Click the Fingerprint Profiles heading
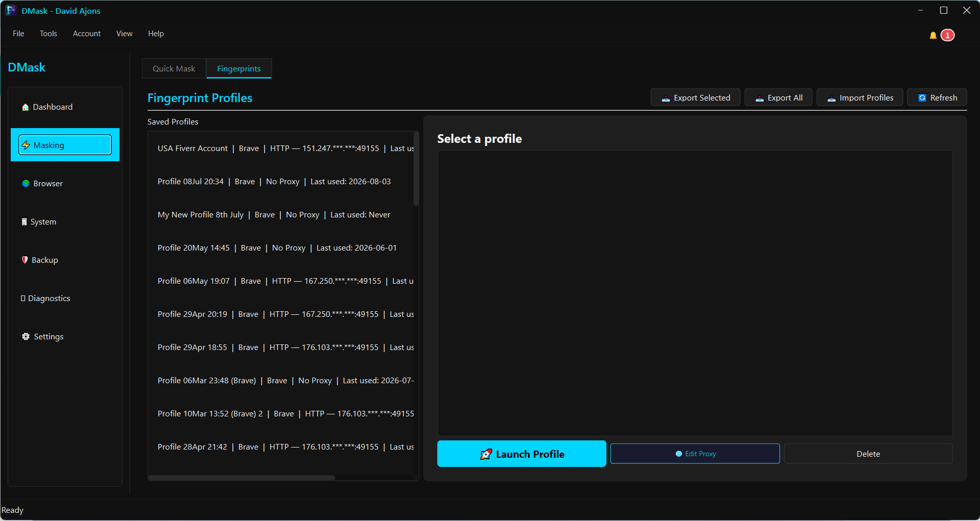980x521 pixels. 200,98
